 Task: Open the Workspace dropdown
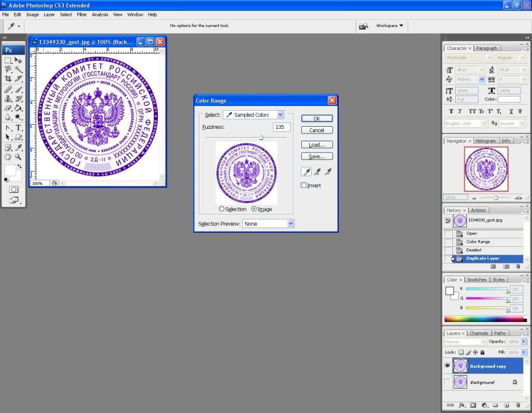(x=390, y=25)
